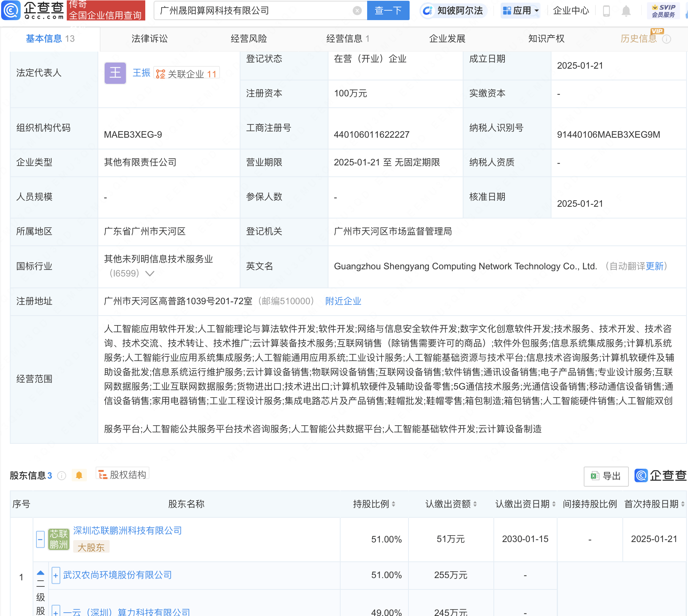Open 深圳芯联鹏洲科技有限公司 page
688x616 pixels.
pos(127,531)
